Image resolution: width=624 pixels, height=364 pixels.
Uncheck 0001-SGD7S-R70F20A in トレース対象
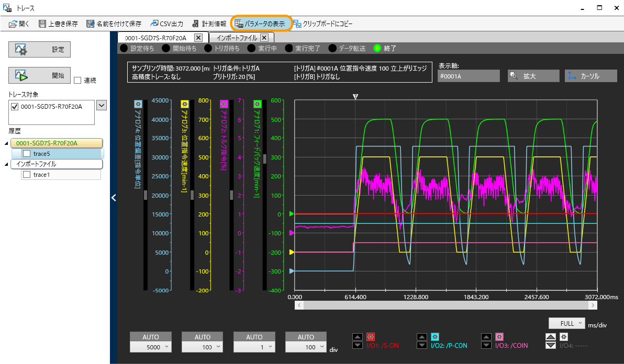(x=15, y=107)
